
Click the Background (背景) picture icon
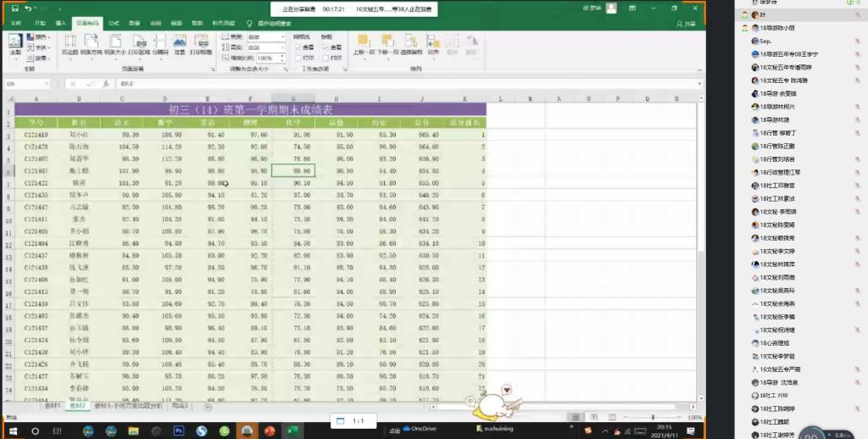point(180,43)
